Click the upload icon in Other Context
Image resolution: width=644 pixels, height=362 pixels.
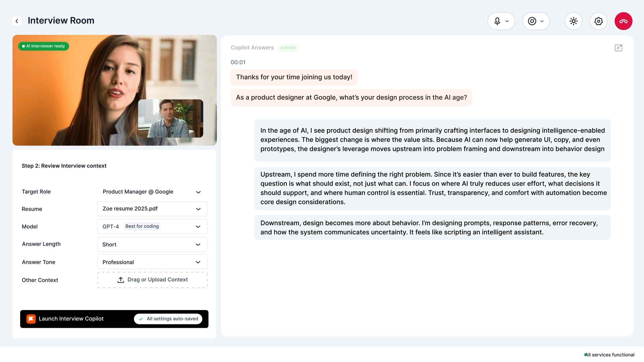(121, 280)
